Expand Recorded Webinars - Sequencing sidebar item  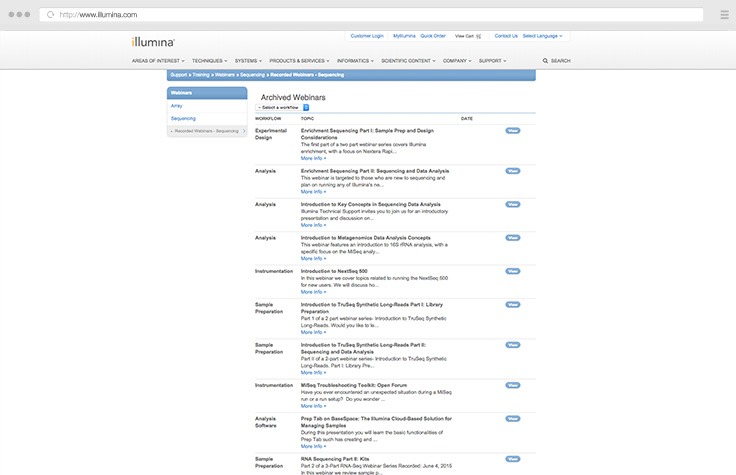click(206, 131)
